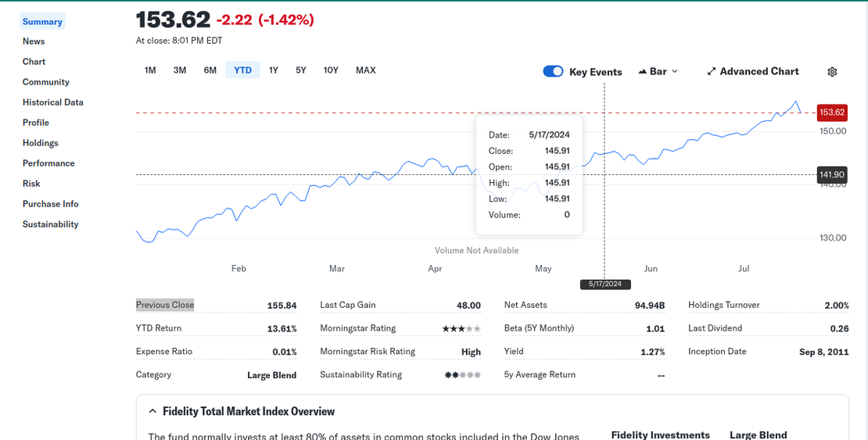Select the 10Y time range
Screen dimensions: 868x440
point(331,70)
